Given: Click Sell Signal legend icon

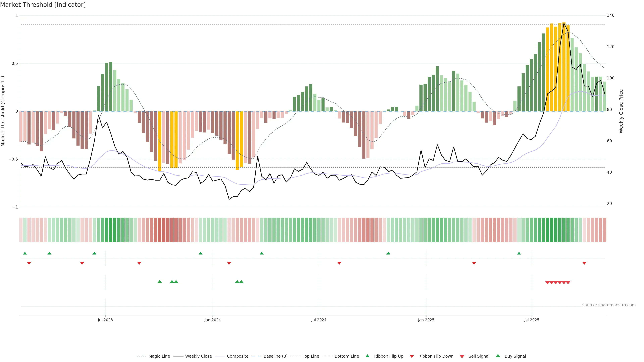Looking at the screenshot, I should (x=462, y=356).
